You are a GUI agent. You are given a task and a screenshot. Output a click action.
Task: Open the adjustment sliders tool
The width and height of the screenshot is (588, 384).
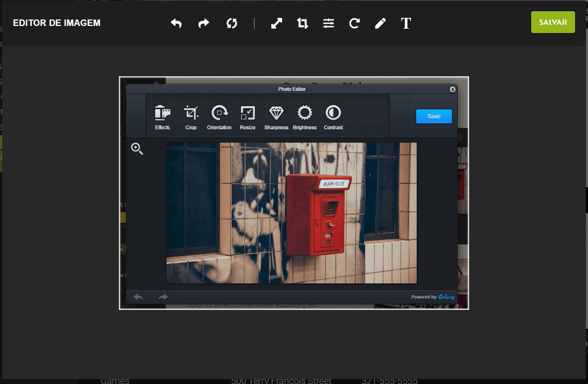tap(329, 23)
